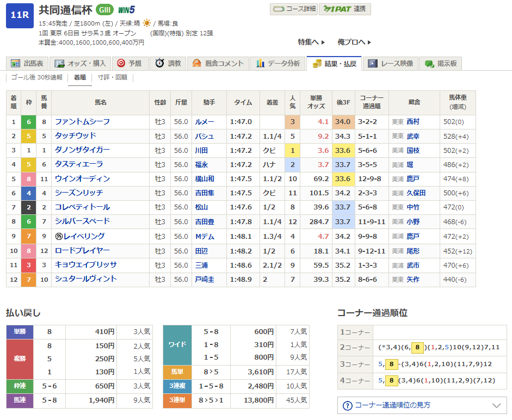Image resolution: width=512 pixels, height=420 pixels.
Task: Switch to ゴール後 30秒速報 sub-tab
Action: (x=37, y=77)
